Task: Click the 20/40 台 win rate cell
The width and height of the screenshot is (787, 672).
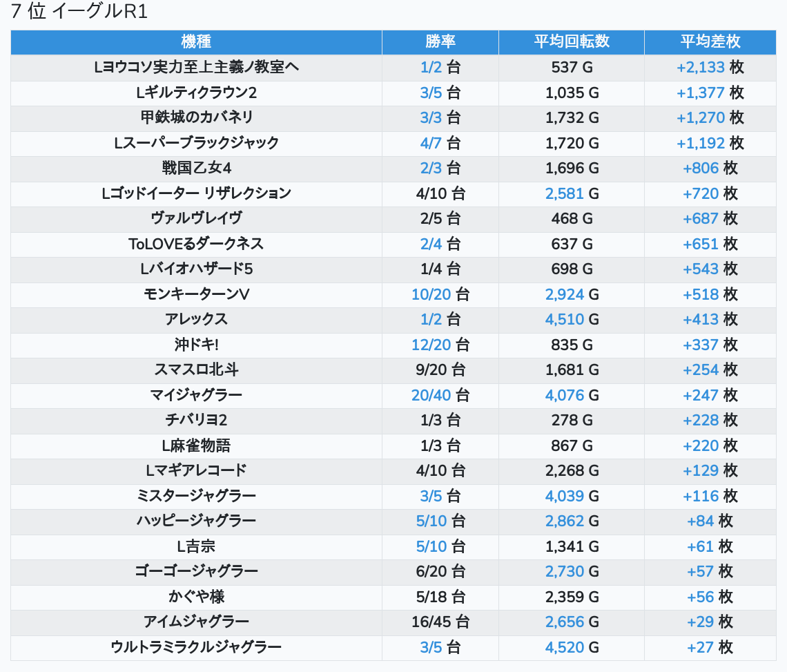Action: pos(440,395)
